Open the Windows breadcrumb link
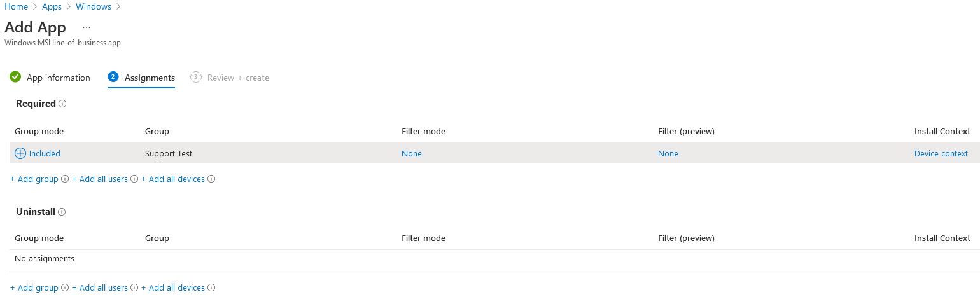 tap(94, 6)
